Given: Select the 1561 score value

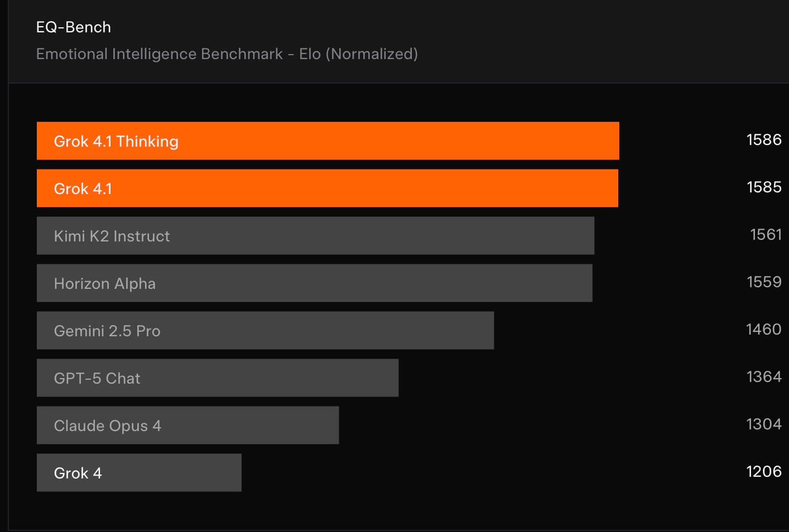Looking at the screenshot, I should tap(765, 234).
